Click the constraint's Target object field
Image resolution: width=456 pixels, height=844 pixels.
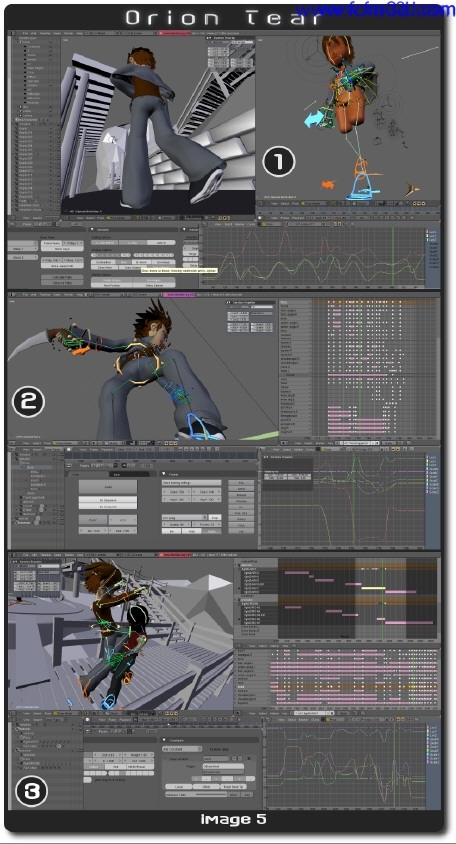223,766
